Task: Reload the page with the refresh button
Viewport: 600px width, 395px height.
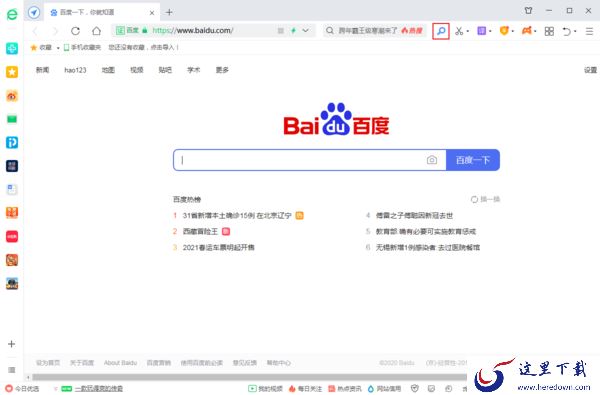Action: coord(75,31)
